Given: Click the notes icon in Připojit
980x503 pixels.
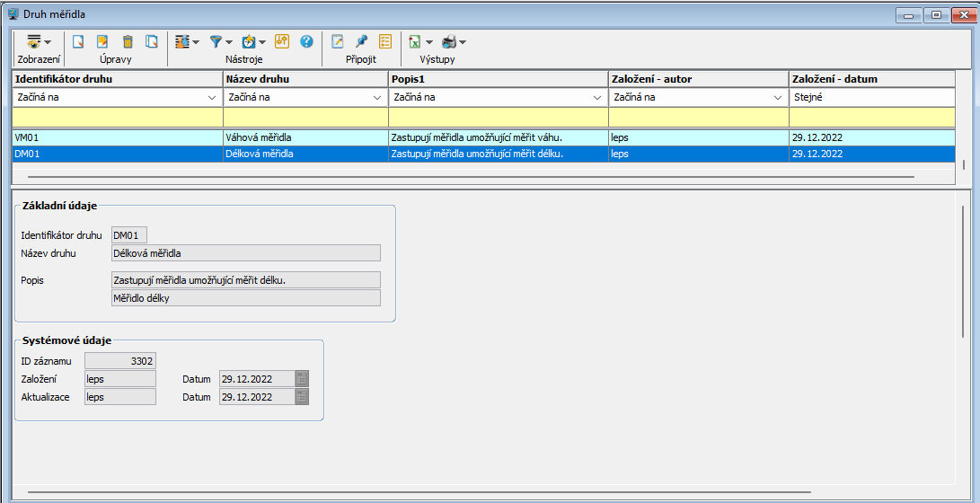Looking at the screenshot, I should point(338,41).
